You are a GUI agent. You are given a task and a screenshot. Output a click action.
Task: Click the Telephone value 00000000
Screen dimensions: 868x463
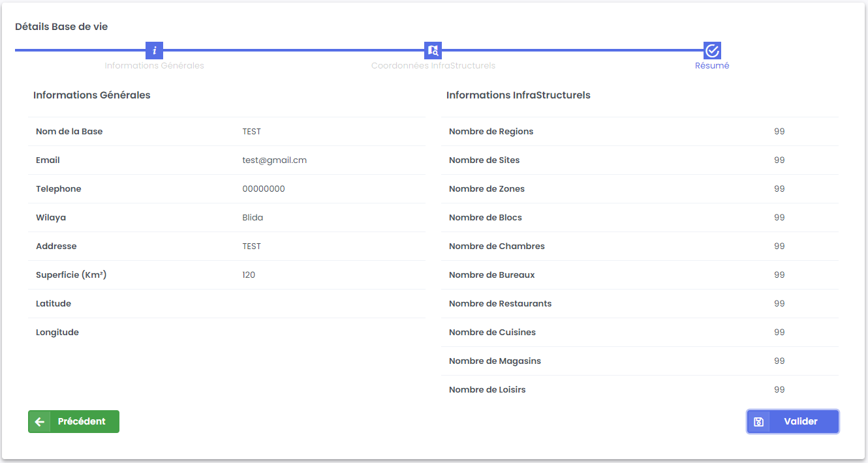(x=263, y=189)
